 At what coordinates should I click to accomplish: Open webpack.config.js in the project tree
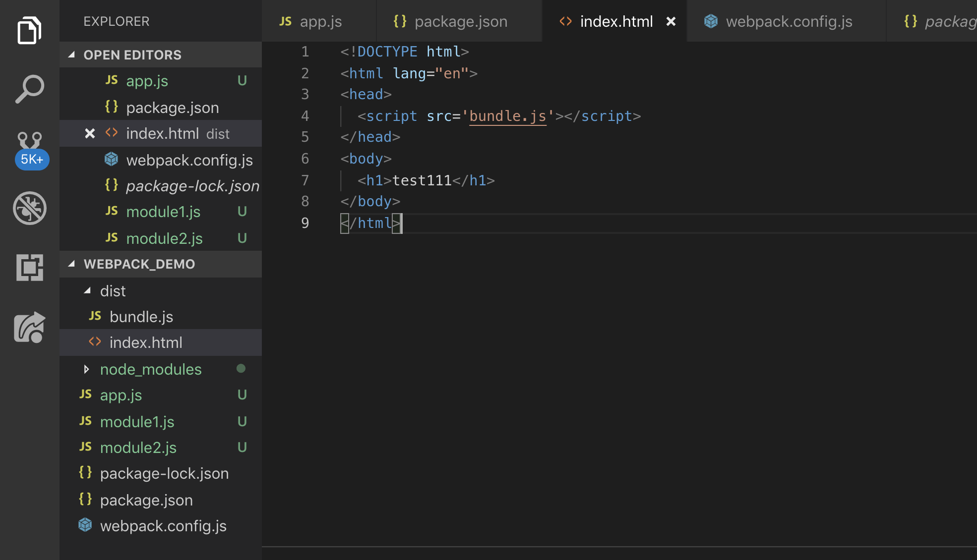(163, 526)
